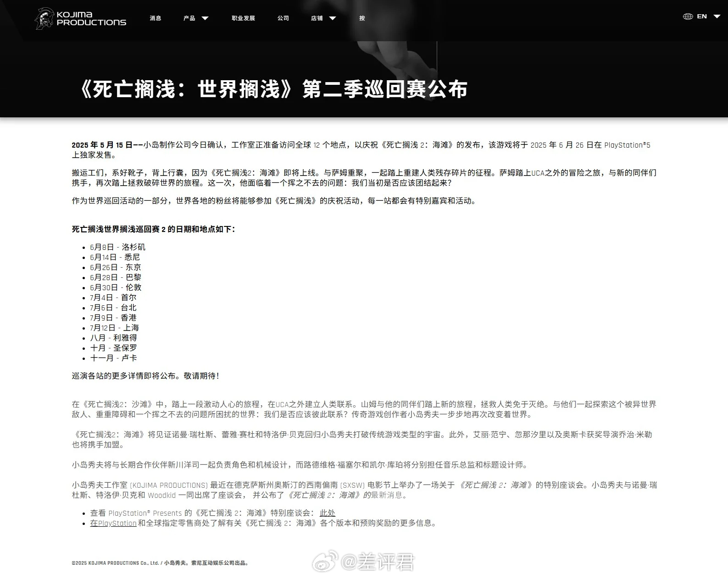Select list entry 6月8日 - 洛杉矶

[x=117, y=247]
